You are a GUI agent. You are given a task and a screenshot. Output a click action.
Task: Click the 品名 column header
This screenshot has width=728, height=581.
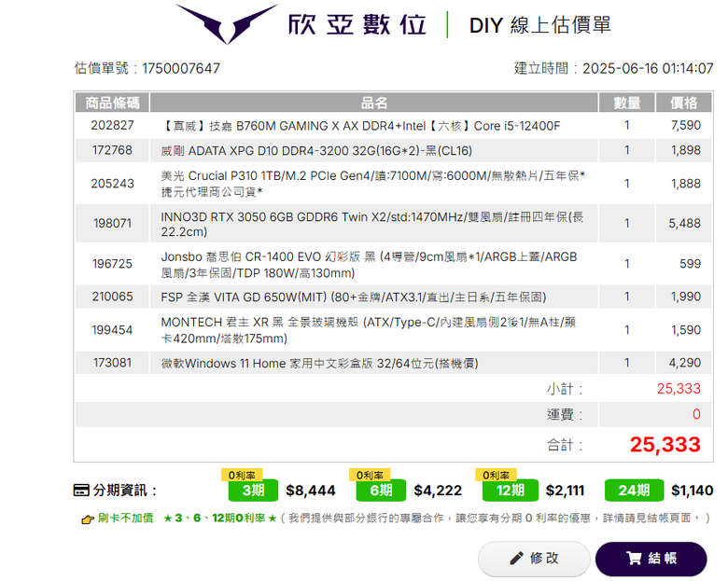click(373, 103)
